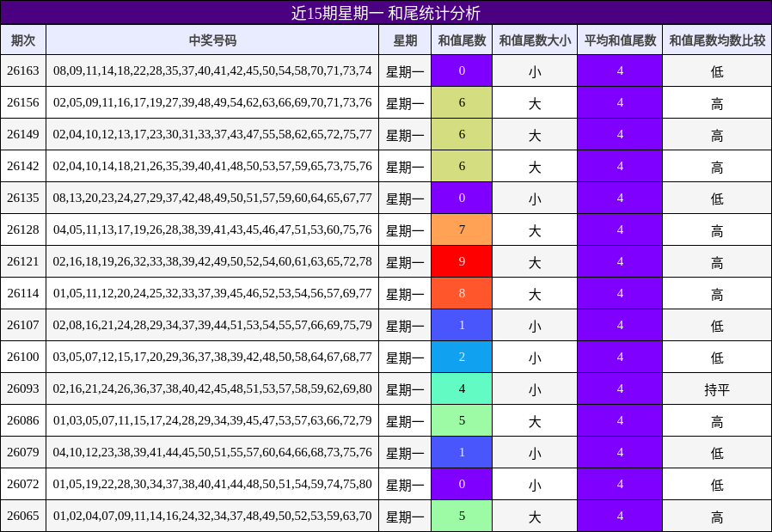Click blue tail value 1 for 26107
This screenshot has height=532, width=772.
(462, 325)
